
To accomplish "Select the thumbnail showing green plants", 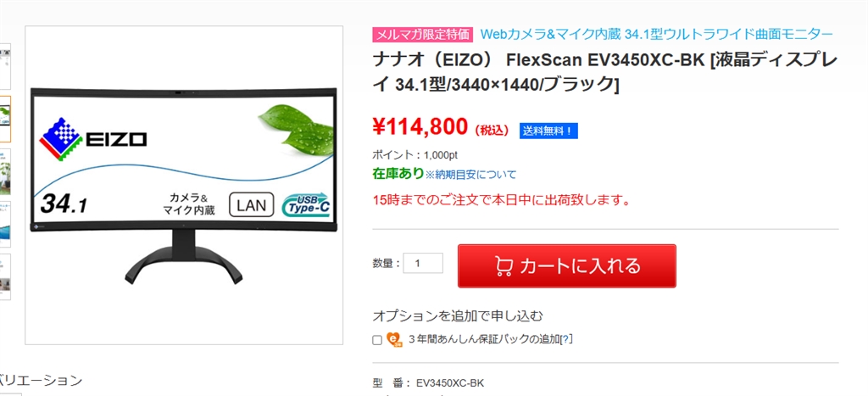I will (x=5, y=171).
